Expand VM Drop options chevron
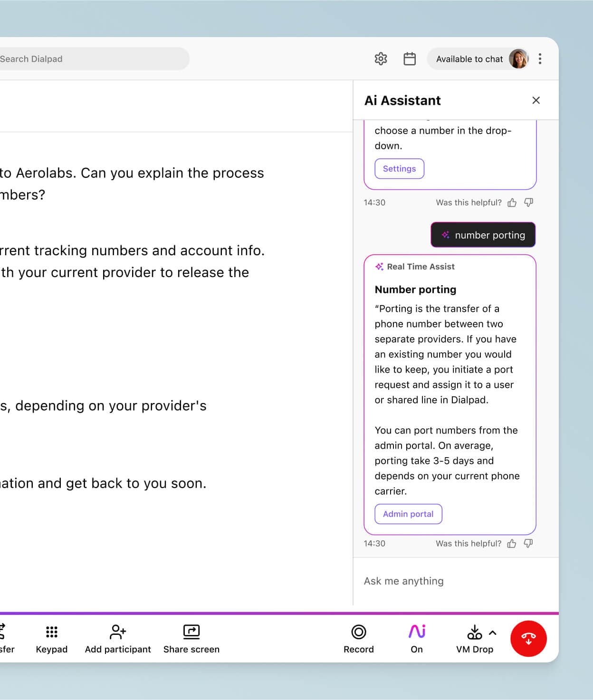593x700 pixels. click(x=493, y=633)
